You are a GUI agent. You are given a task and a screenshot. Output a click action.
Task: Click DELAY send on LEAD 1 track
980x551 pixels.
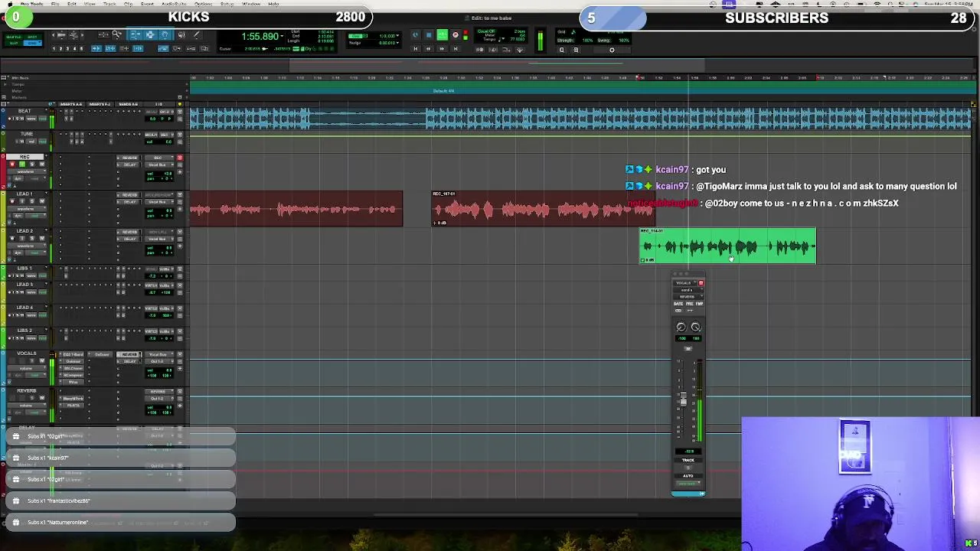[x=129, y=202]
